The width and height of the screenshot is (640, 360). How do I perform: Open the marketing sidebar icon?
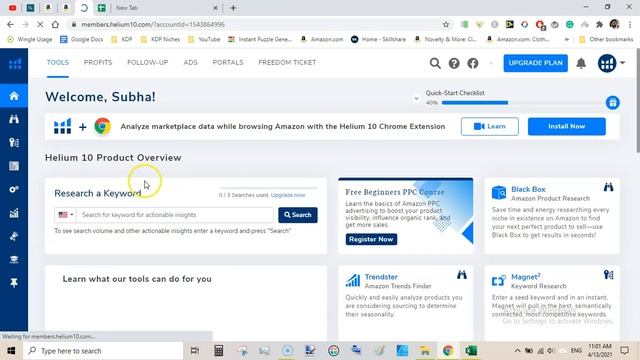click(x=14, y=236)
